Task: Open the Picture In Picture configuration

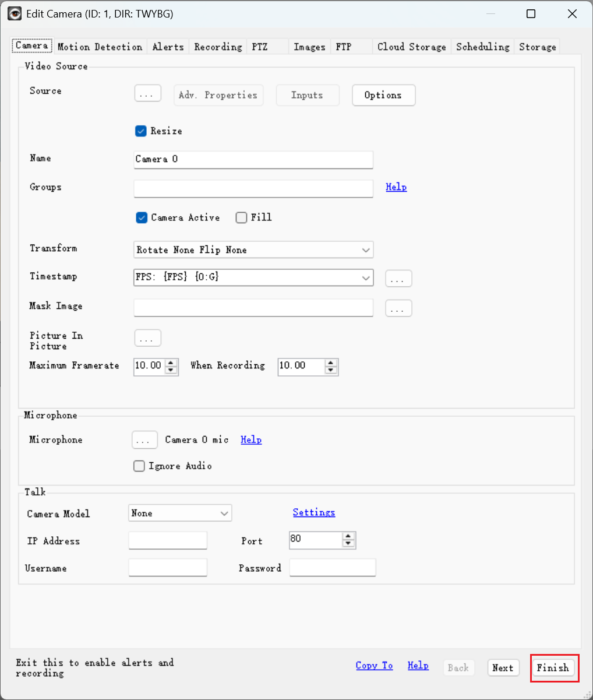Action: click(147, 337)
